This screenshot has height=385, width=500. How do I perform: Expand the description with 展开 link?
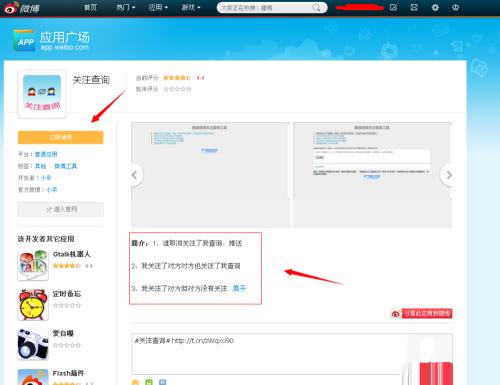239,288
